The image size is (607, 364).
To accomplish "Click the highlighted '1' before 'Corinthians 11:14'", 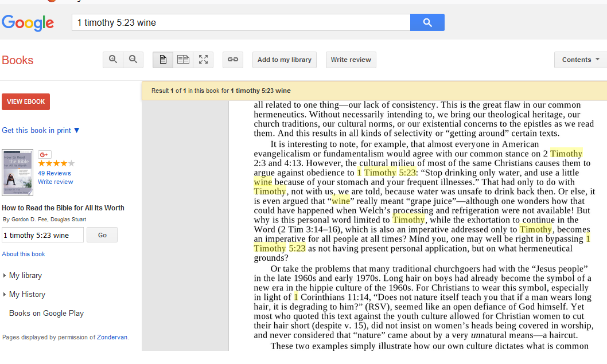I will tap(296, 297).
